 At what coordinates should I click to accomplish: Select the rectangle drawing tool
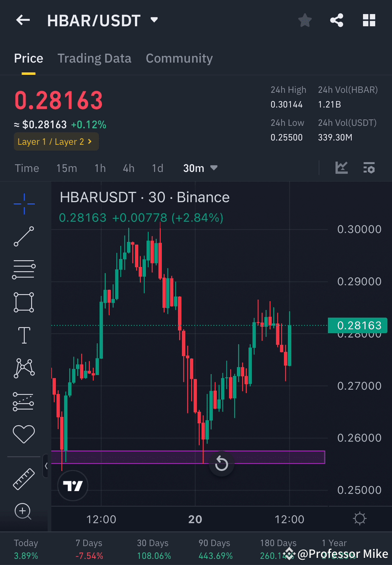click(x=24, y=302)
